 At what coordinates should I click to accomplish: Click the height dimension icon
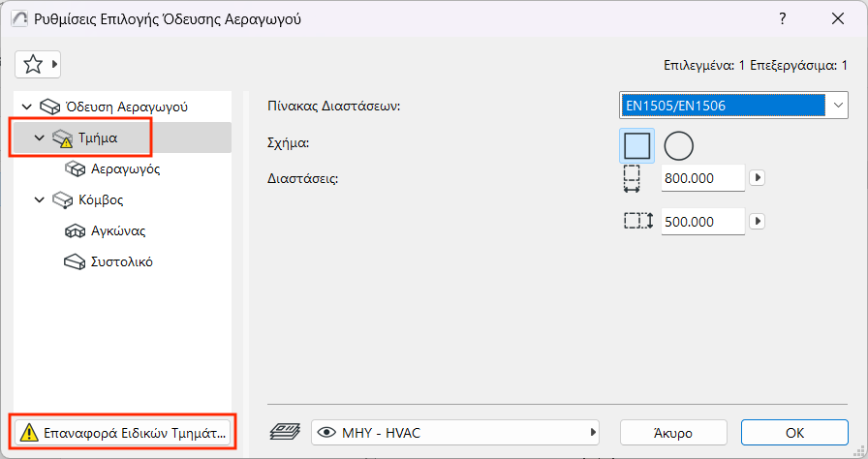tap(638, 221)
